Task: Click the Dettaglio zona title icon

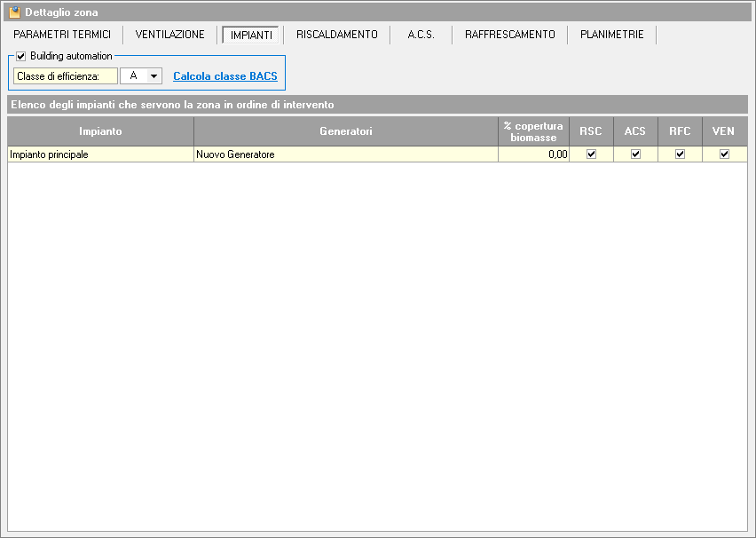Action: pos(14,12)
